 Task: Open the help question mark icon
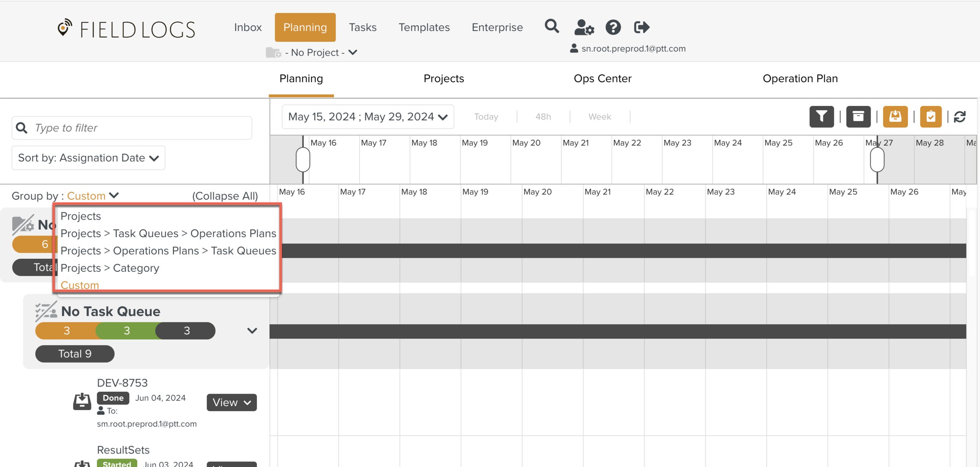click(x=613, y=27)
